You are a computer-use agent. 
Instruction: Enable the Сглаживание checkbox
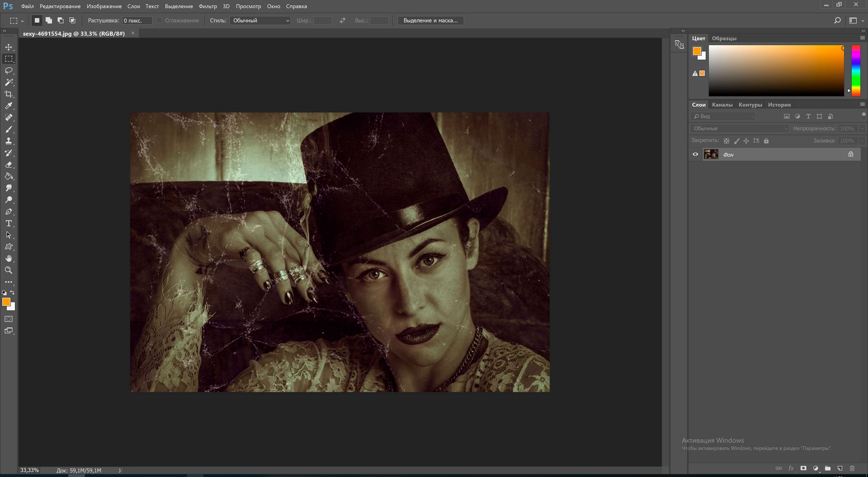(160, 20)
